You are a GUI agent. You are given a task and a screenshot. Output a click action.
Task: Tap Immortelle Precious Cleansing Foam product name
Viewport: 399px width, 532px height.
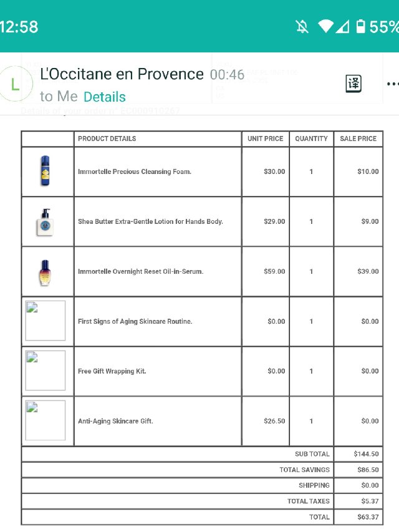tap(135, 172)
